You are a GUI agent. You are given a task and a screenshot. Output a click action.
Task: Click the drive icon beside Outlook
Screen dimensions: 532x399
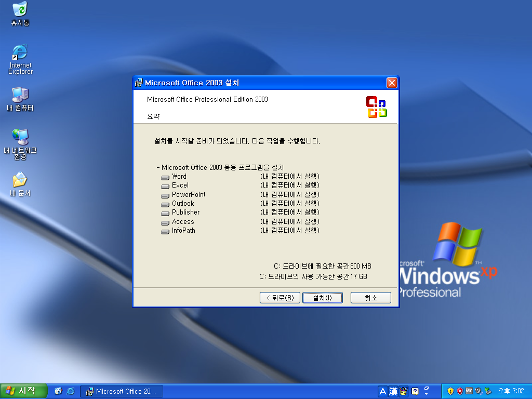[x=165, y=204]
